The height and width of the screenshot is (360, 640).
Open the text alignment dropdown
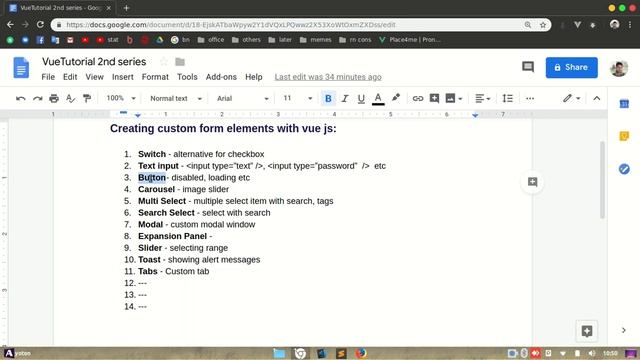tap(482, 98)
